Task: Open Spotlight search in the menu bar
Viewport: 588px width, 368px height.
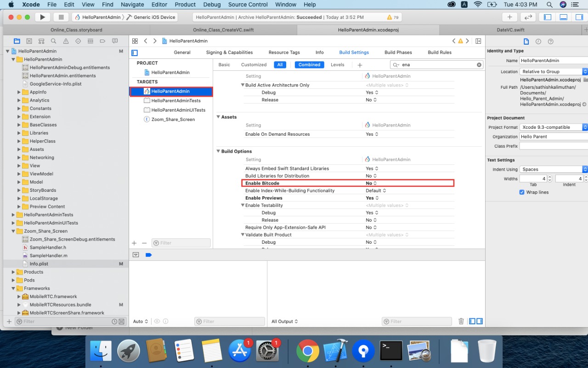Action: [549, 5]
